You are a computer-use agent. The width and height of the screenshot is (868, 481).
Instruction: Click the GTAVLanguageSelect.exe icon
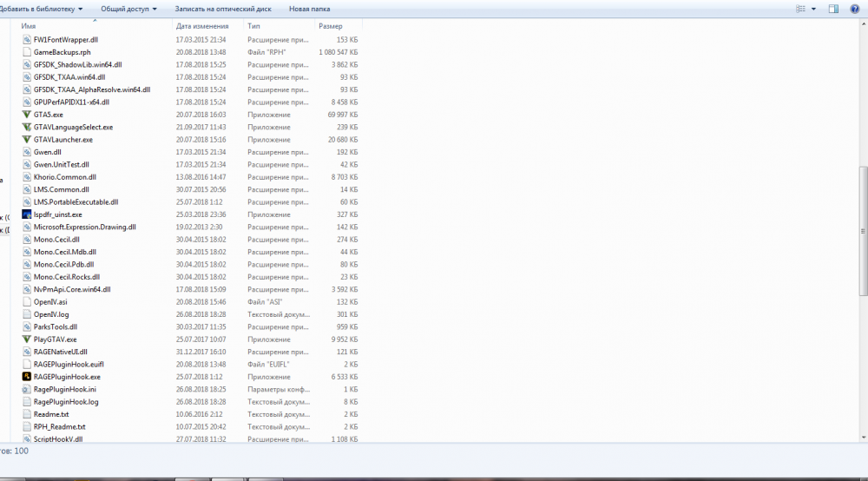[27, 127]
